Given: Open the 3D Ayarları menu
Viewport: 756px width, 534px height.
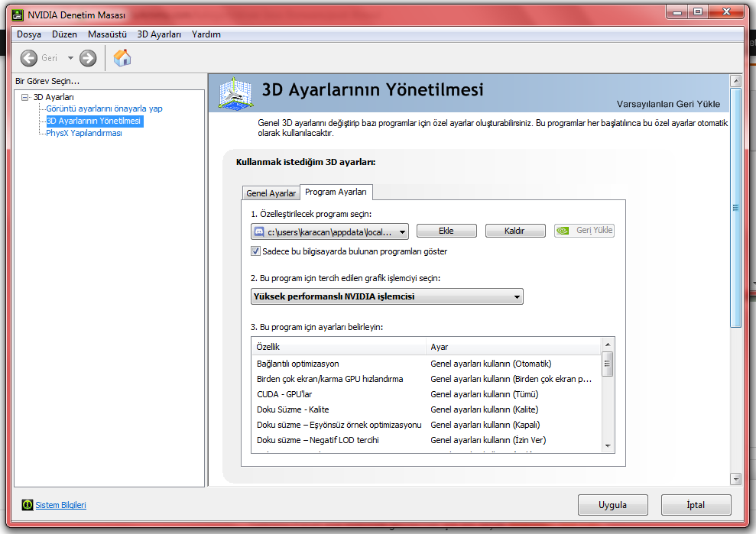Looking at the screenshot, I should tap(159, 34).
